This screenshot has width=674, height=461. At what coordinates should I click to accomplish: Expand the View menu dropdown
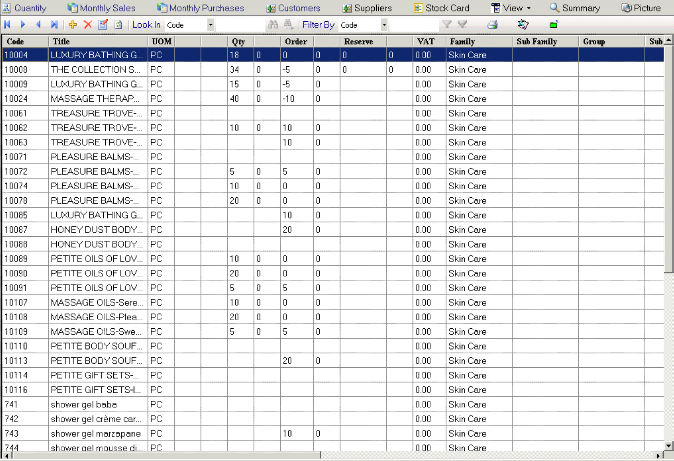point(514,7)
